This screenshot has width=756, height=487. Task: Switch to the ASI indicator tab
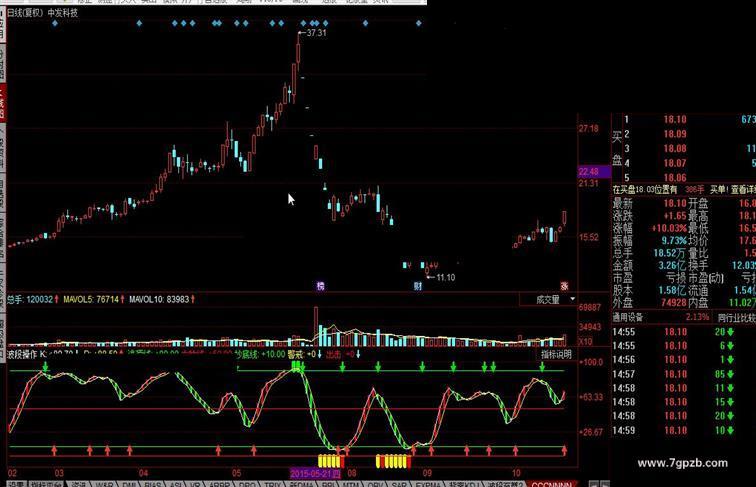(x=176, y=484)
